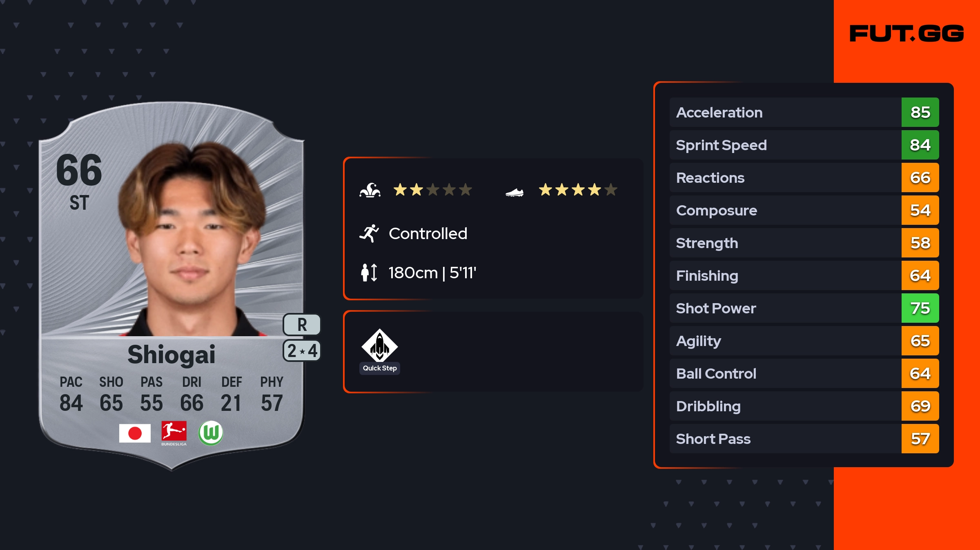Click the Wolfsburg club badge
This screenshot has height=550, width=980.
[x=211, y=433]
